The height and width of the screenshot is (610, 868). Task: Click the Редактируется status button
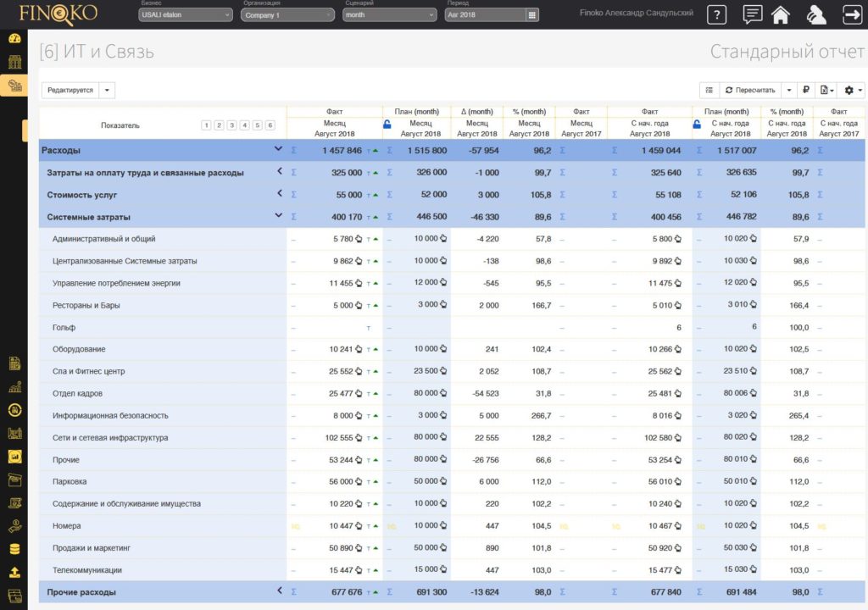coord(70,90)
